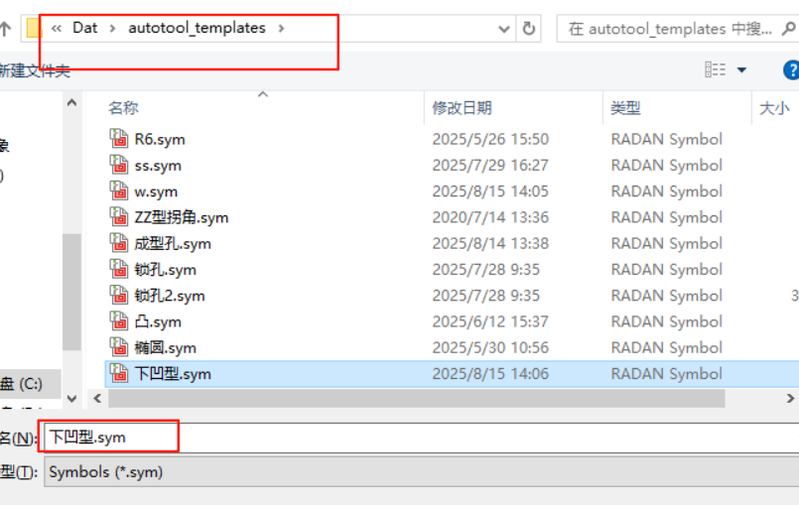
Task: Select file 凸.sym name
Action: [157, 322]
